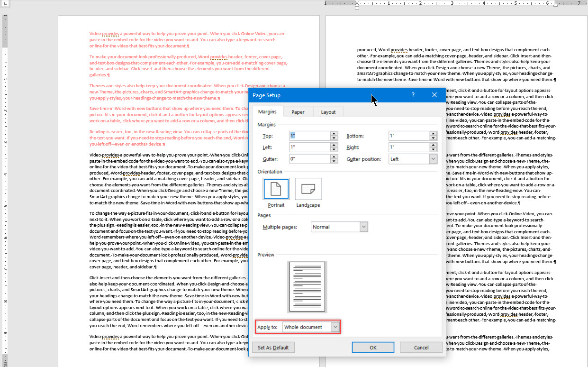Click 'Orientation' section label
This screenshot has height=367, width=588.
(270, 172)
